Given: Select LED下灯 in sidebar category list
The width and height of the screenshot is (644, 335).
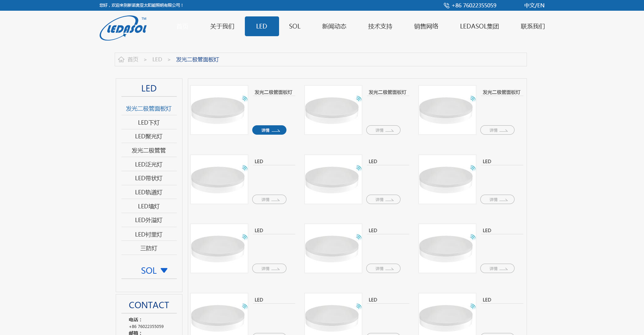Looking at the screenshot, I should pyautogui.click(x=149, y=123).
